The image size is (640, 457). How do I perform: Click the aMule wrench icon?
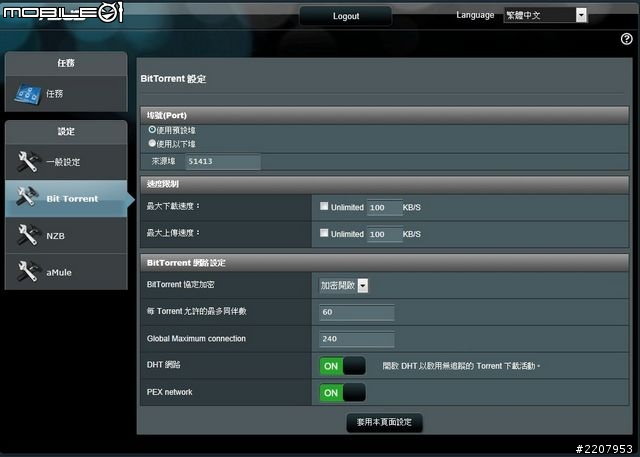coord(27,271)
